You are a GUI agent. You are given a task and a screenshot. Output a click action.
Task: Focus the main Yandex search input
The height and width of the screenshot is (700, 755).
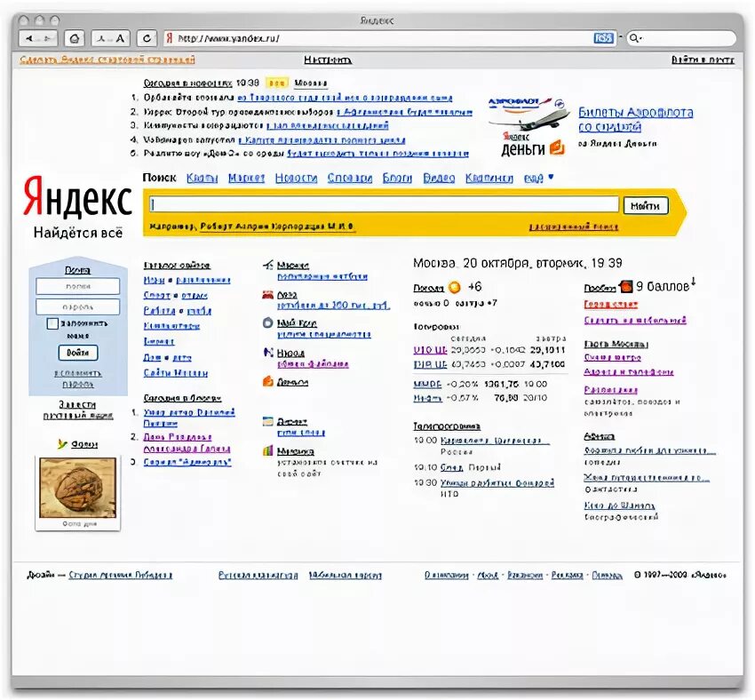coord(384,204)
